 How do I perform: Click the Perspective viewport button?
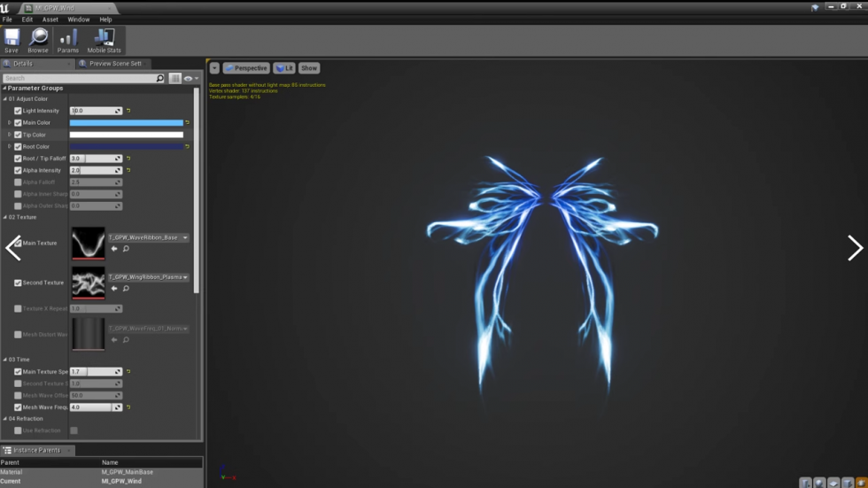(x=246, y=68)
